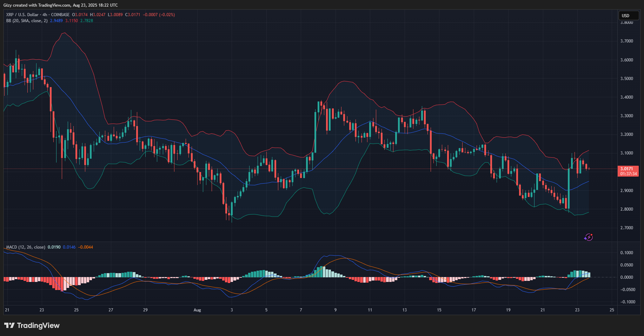Click the candle countdown timer 01:37:34

(x=628, y=174)
